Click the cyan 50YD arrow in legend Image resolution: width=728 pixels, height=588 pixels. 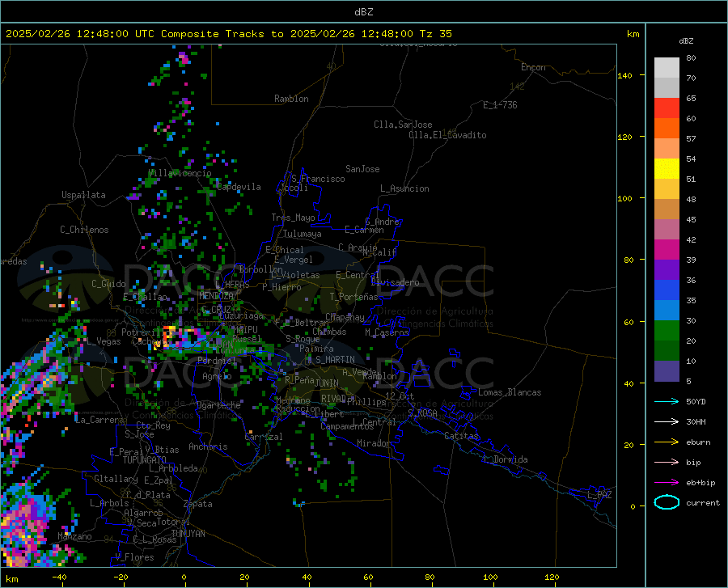coord(667,401)
